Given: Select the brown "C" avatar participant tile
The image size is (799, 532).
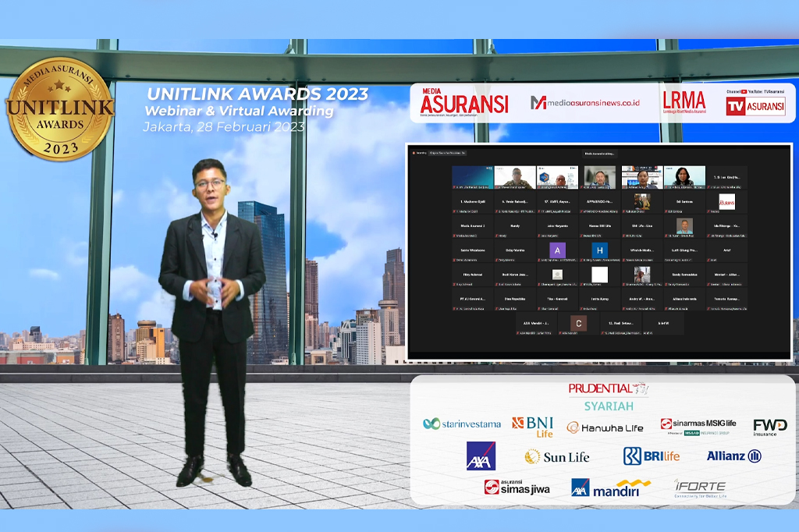Looking at the screenshot, I should [x=578, y=324].
